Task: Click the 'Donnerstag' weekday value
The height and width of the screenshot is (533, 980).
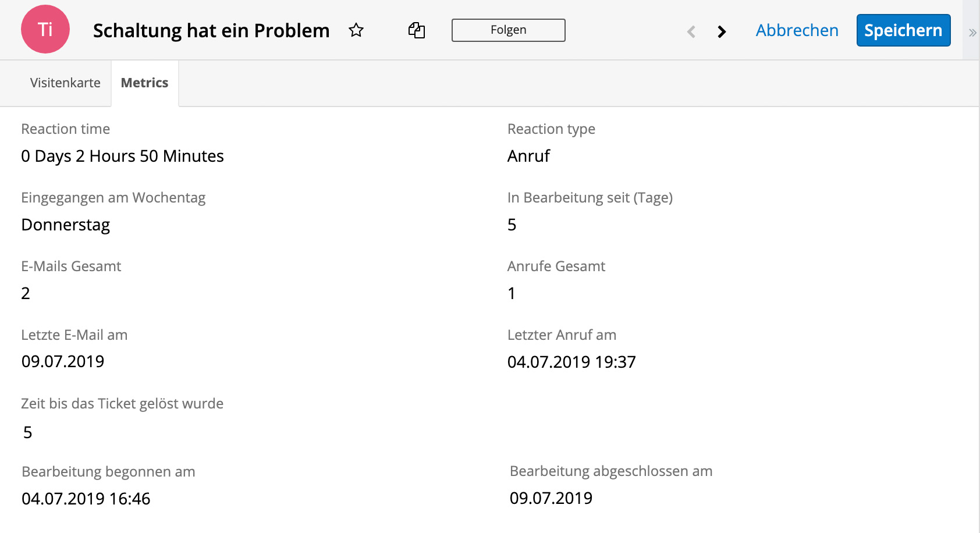Action: click(x=66, y=225)
